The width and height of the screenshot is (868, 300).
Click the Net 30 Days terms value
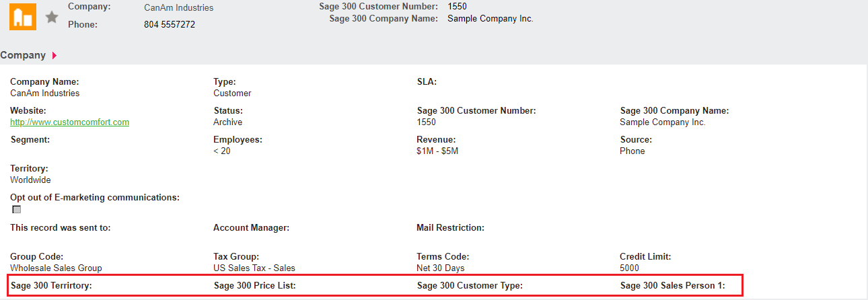coord(441,268)
